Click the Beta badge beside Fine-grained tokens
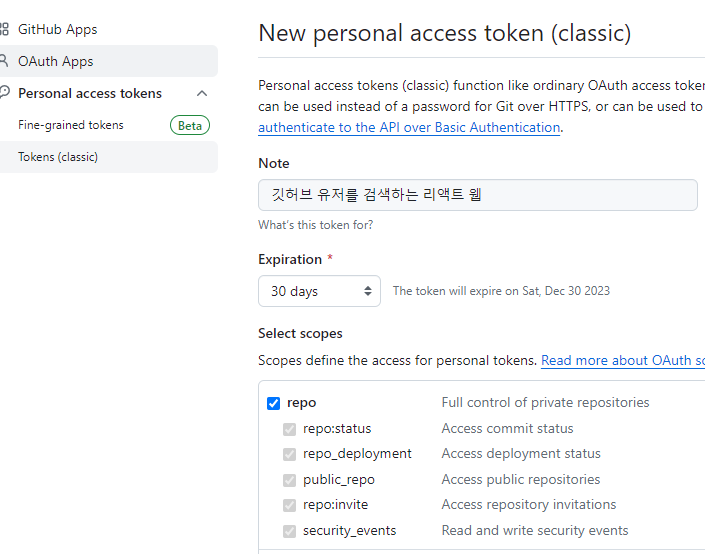This screenshot has width=705, height=554. pyautogui.click(x=190, y=125)
